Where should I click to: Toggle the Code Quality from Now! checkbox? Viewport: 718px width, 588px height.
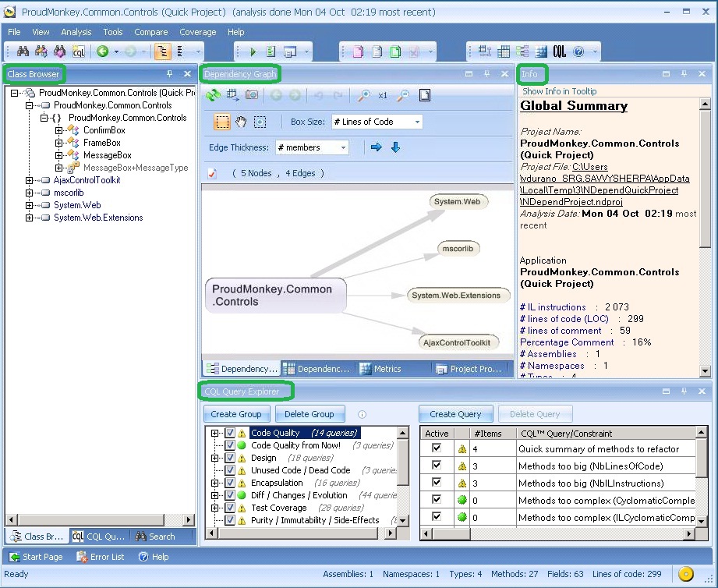[x=230, y=445]
